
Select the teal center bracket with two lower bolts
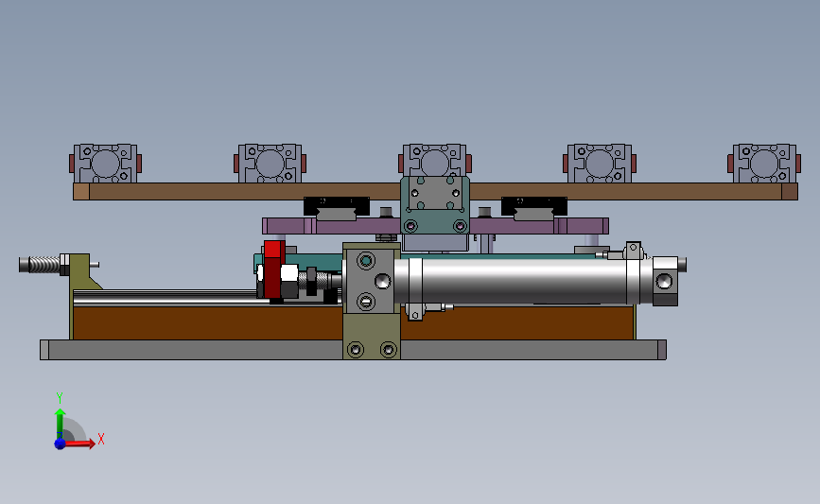pos(435,205)
